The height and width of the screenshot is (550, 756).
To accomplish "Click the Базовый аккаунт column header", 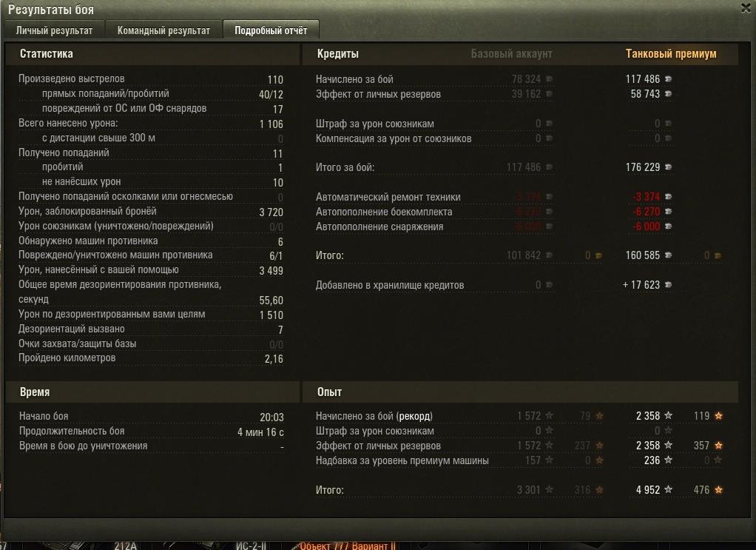I will 512,53.
